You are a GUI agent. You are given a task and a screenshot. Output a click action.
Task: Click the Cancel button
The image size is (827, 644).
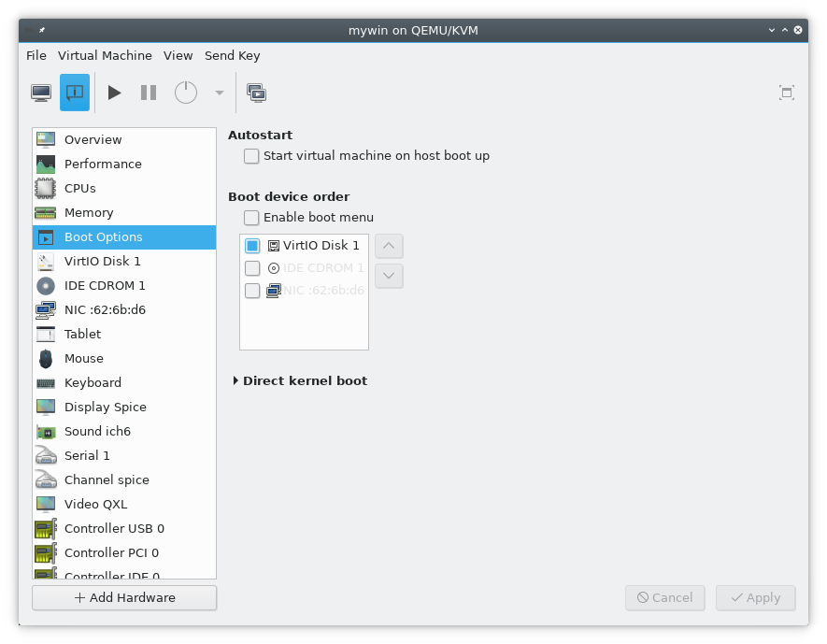pos(665,597)
